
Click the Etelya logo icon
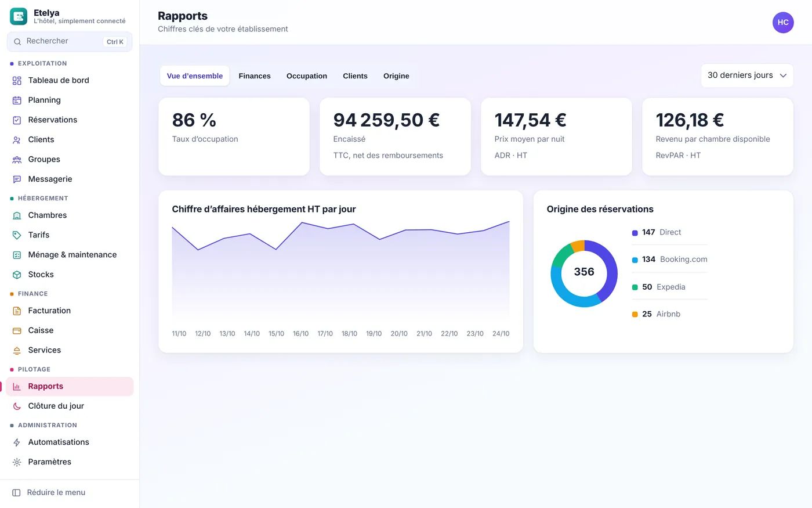coord(19,16)
